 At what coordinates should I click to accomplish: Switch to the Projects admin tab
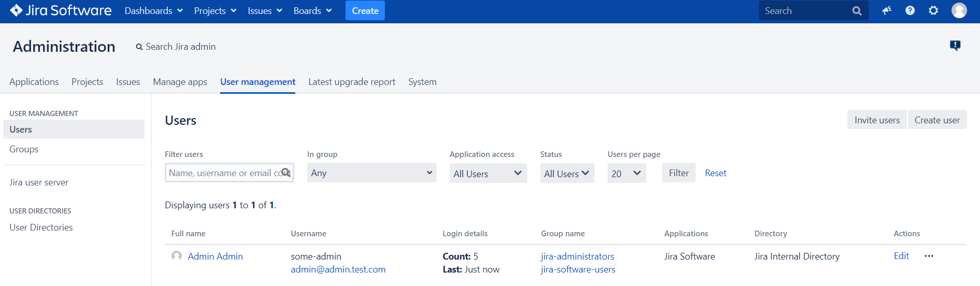click(88, 82)
